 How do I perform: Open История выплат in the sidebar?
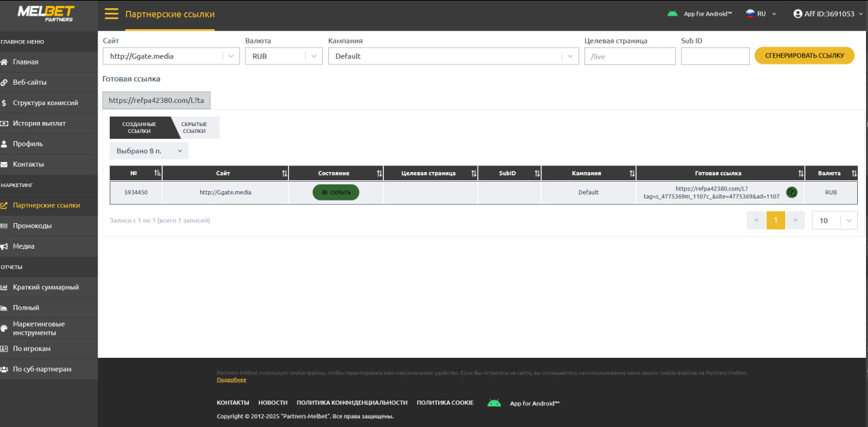pos(39,123)
